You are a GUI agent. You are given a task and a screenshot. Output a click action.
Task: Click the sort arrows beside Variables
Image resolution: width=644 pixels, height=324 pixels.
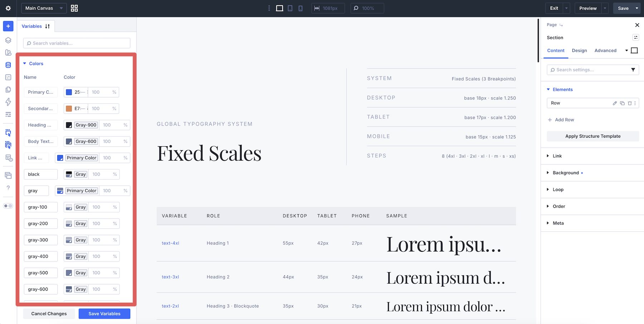pos(48,26)
